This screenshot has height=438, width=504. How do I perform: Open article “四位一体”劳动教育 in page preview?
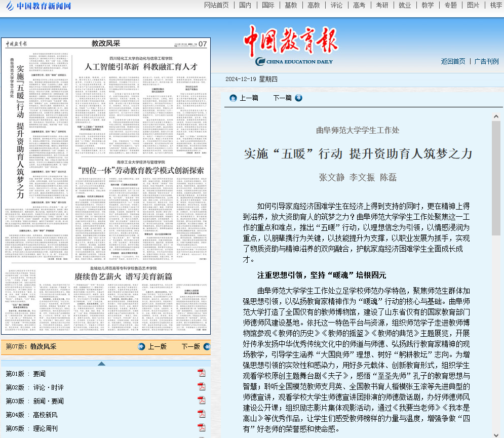click(140, 170)
